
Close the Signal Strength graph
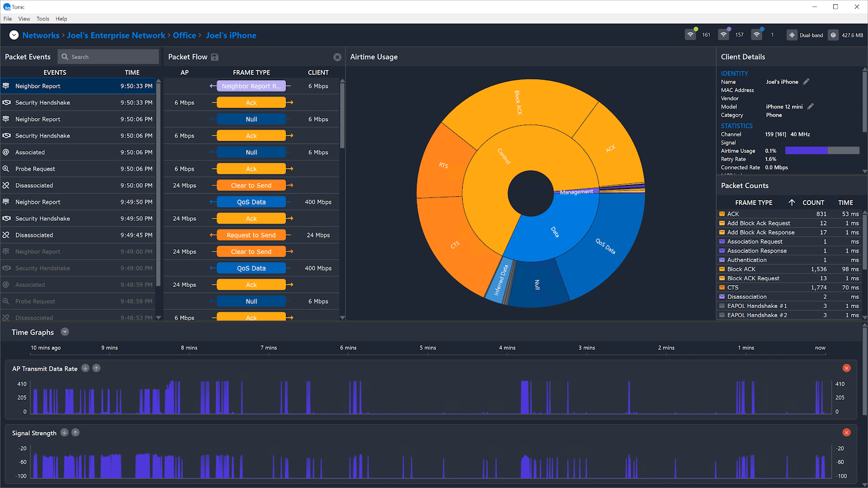[846, 432]
